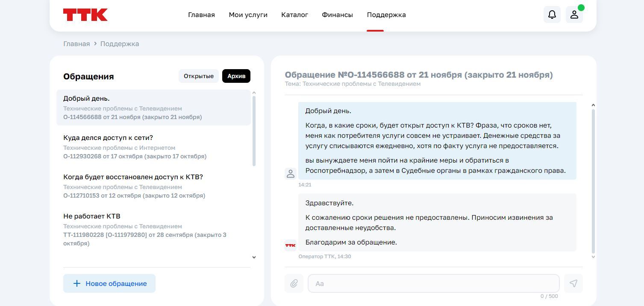This screenshot has width=644, height=306.
Task: Open request Когда будет восстановлен доступ к КТВ?
Action: point(153,186)
